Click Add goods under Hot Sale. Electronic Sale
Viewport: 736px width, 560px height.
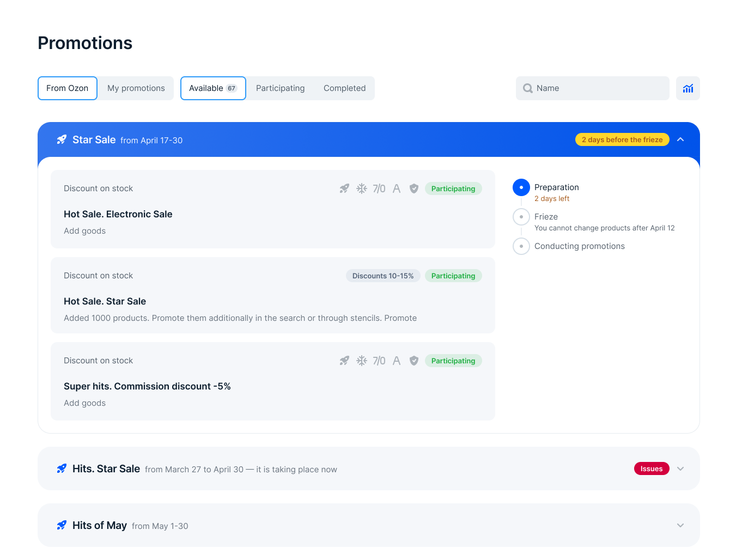tap(85, 231)
